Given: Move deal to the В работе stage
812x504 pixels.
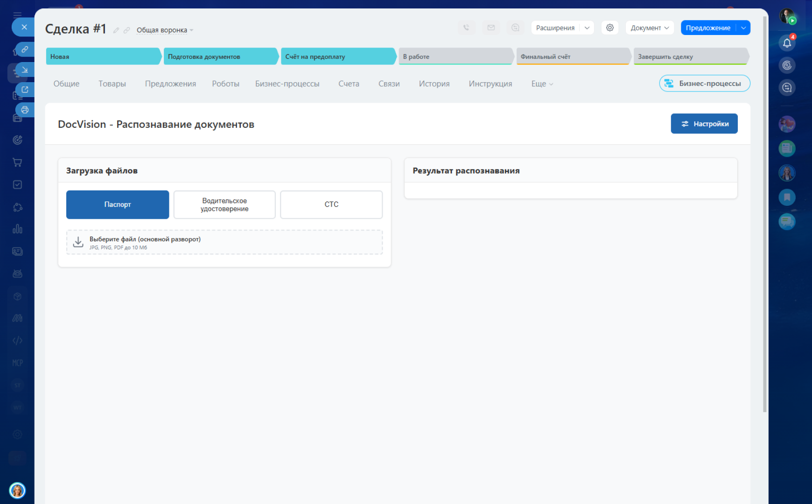Looking at the screenshot, I should tap(456, 56).
